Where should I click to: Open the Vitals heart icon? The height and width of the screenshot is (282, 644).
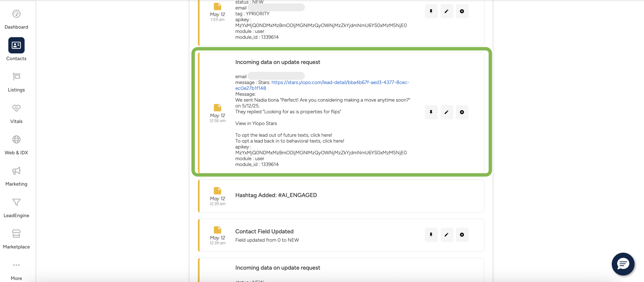(16, 108)
